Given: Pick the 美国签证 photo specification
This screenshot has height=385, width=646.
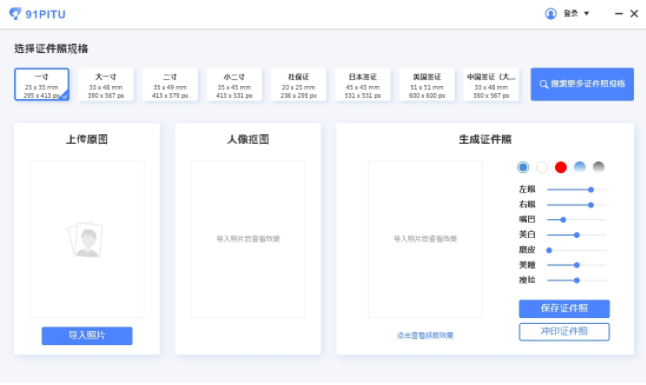Looking at the screenshot, I should (427, 85).
